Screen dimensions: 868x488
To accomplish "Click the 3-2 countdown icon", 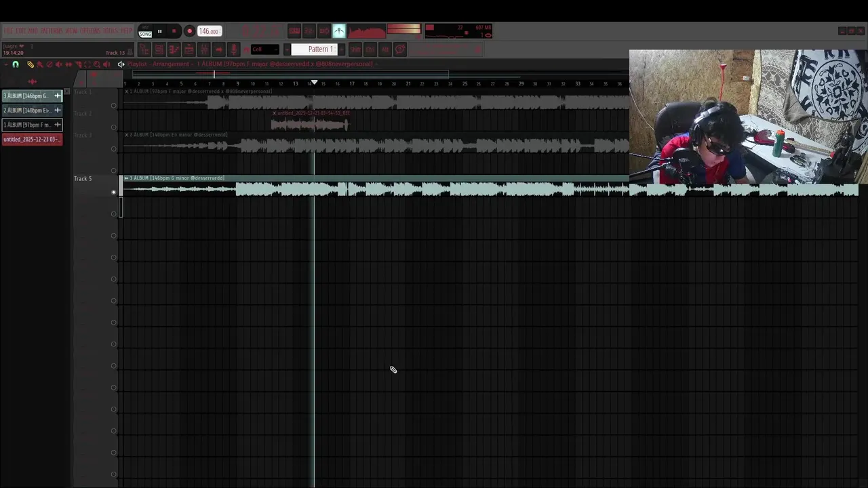I will [x=309, y=30].
